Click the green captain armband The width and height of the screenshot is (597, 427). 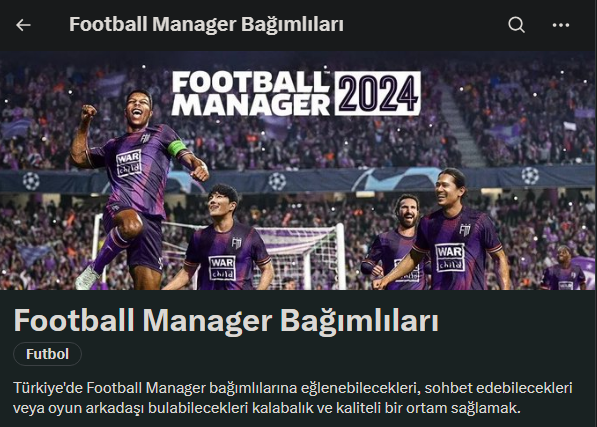coord(177,148)
